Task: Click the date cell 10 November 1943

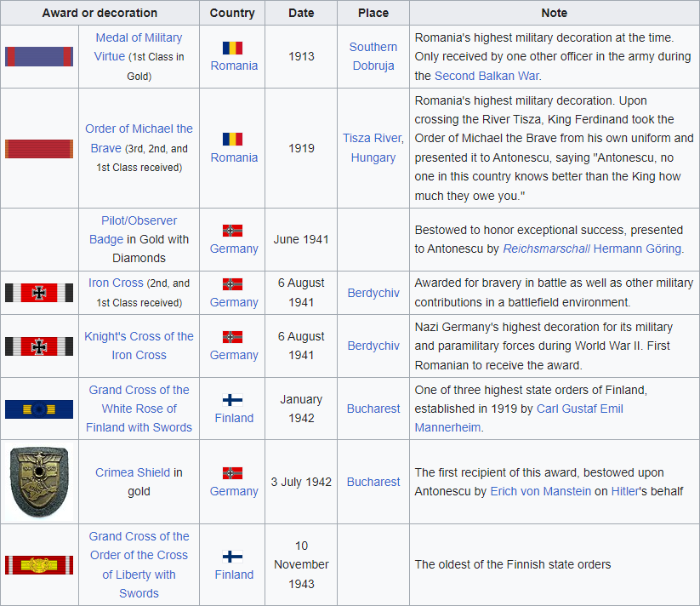Action: (x=301, y=564)
